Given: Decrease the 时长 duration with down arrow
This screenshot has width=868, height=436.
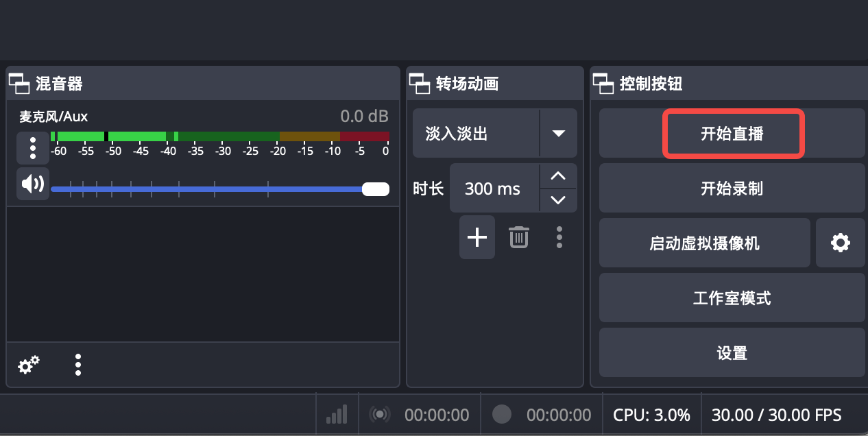Looking at the screenshot, I should [x=558, y=200].
